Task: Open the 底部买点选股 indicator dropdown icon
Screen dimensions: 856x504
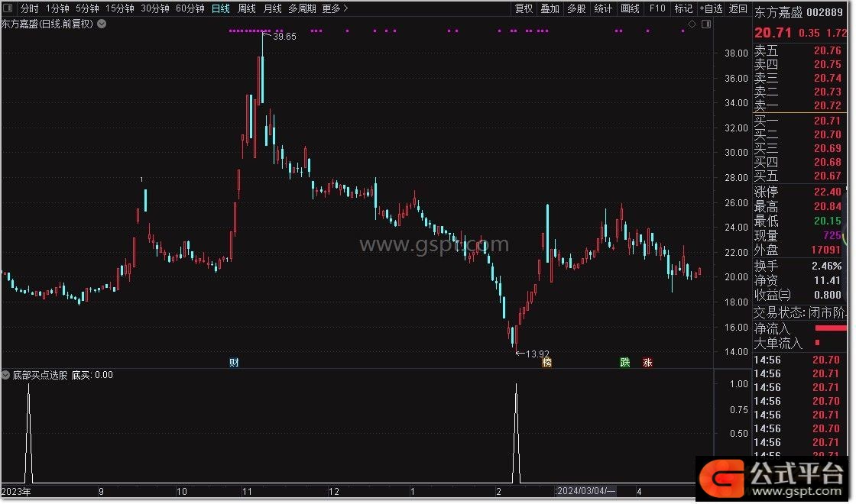Action: pyautogui.click(x=5, y=375)
